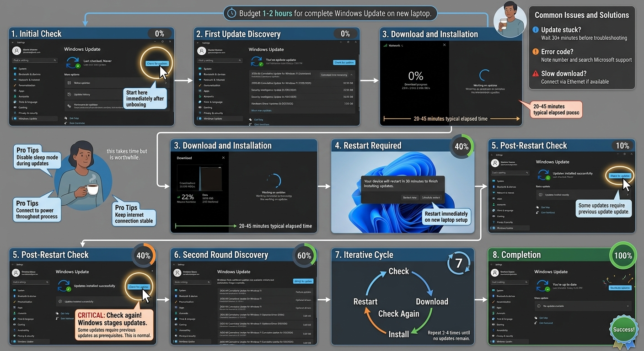Viewport: 644px width, 351px height.
Task: Click Updates installed successfully text, 40% Post-Restart panel
Action: tap(95, 286)
